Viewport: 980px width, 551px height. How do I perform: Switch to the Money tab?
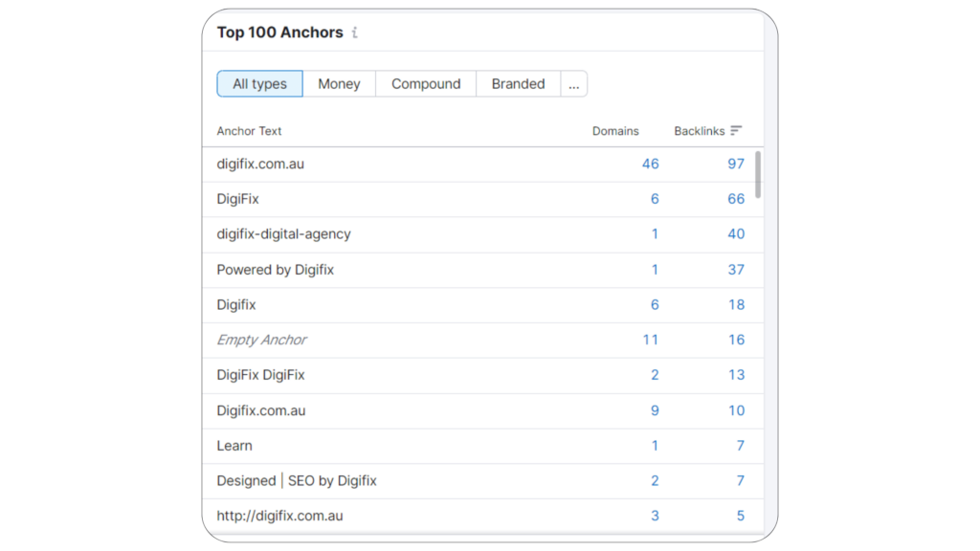pos(339,84)
